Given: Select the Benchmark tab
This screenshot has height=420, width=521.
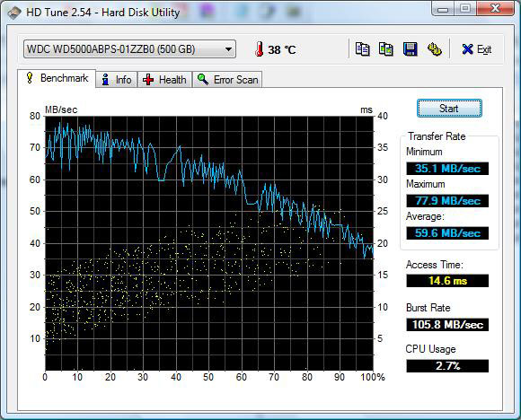Looking at the screenshot, I should 57,78.
